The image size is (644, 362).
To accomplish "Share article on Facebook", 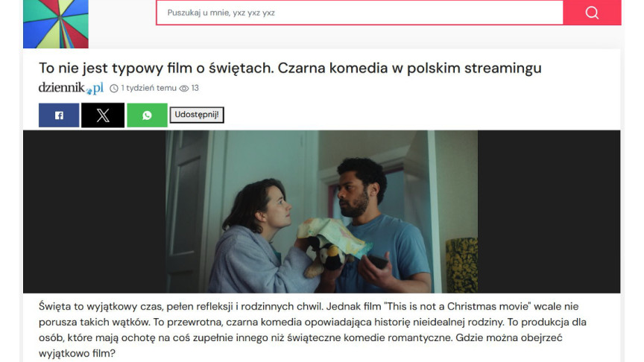I will pyautogui.click(x=59, y=115).
